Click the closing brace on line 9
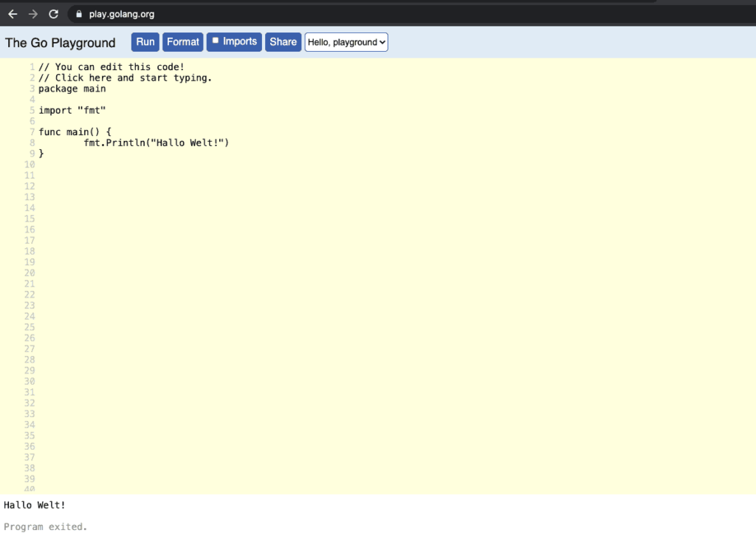The image size is (756, 539). coord(41,153)
